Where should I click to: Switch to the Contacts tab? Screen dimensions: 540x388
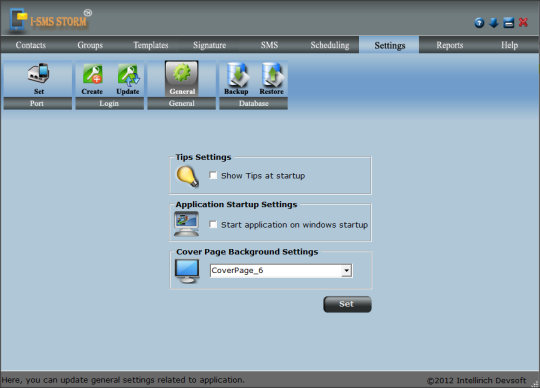pos(31,45)
